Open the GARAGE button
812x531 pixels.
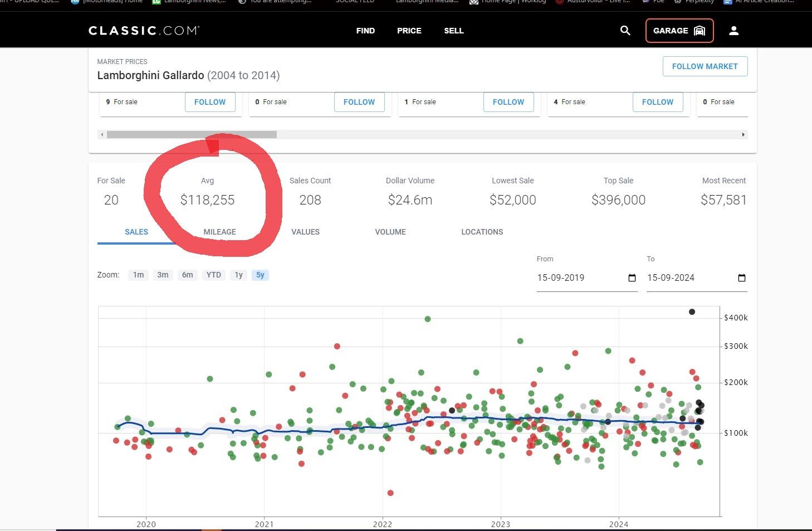(679, 31)
